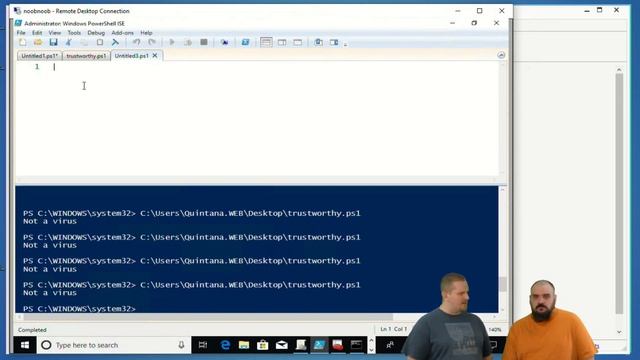
Task: Click the Open script folder icon
Action: [38, 42]
